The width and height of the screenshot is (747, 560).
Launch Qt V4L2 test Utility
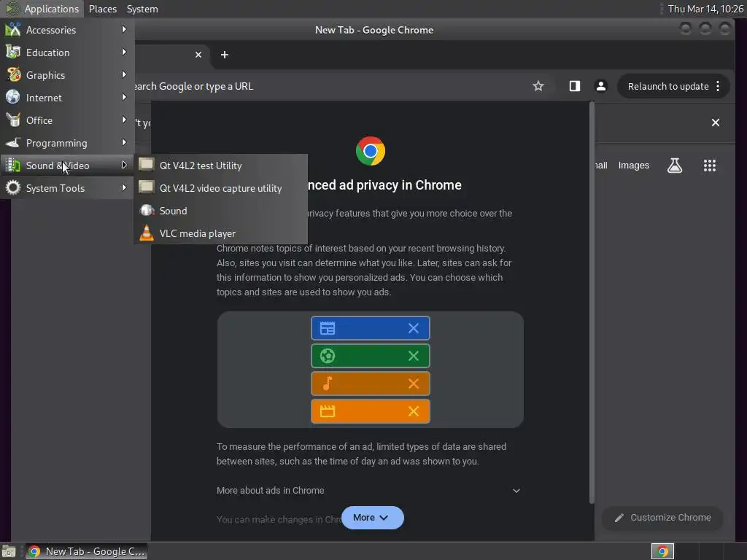[220, 166]
